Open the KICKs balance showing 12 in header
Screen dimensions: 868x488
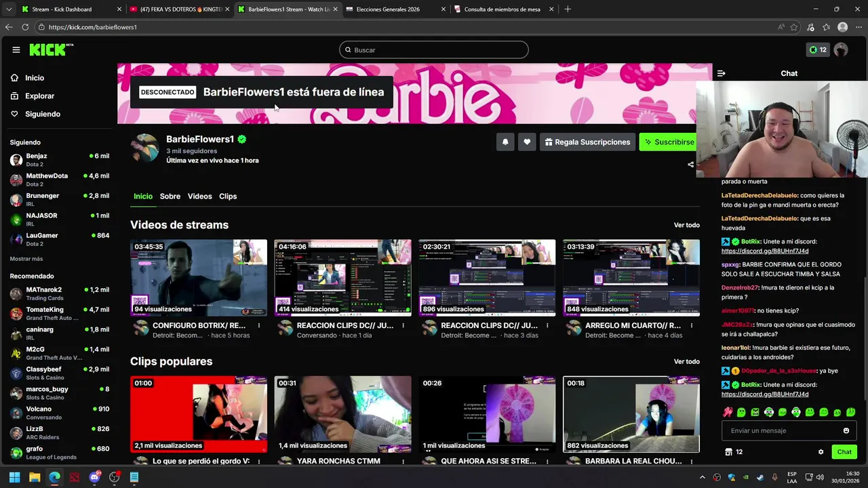[818, 49]
